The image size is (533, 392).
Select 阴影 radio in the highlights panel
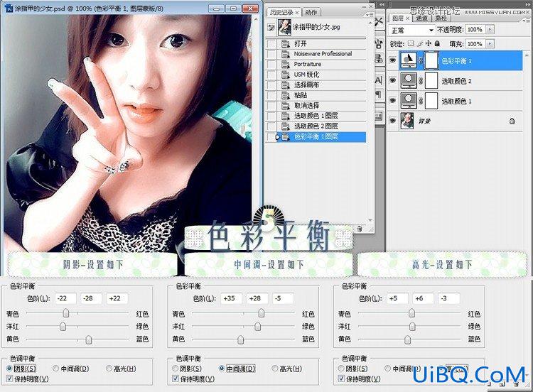(341, 369)
